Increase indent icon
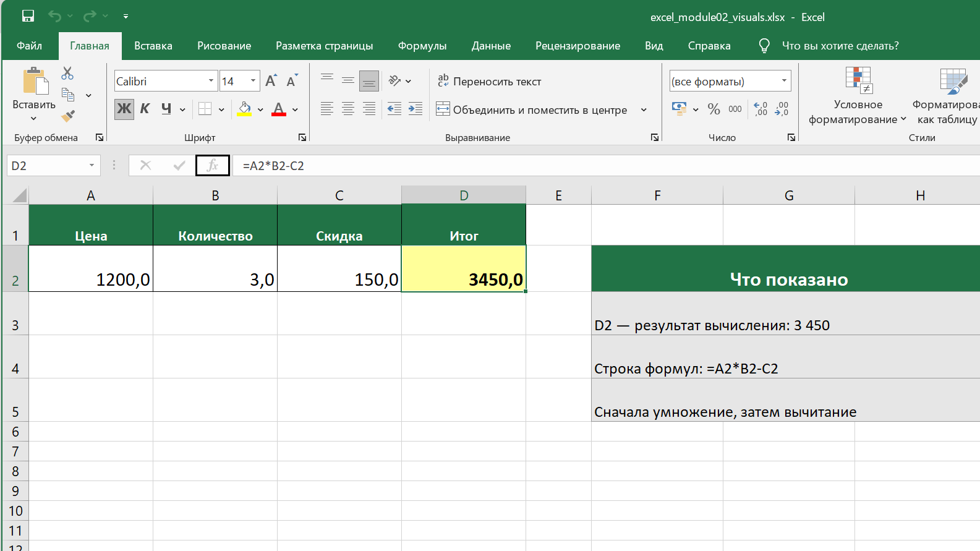980x551 pixels. click(x=415, y=109)
